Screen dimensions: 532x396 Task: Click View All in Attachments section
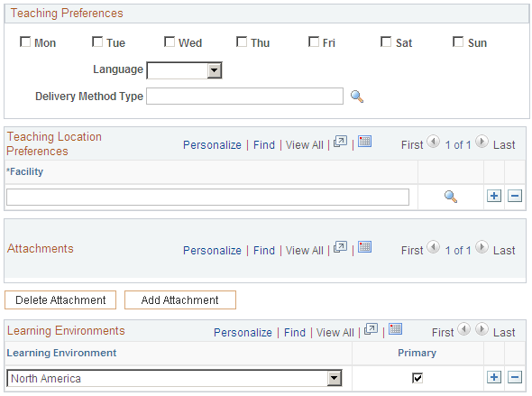pyautogui.click(x=305, y=251)
